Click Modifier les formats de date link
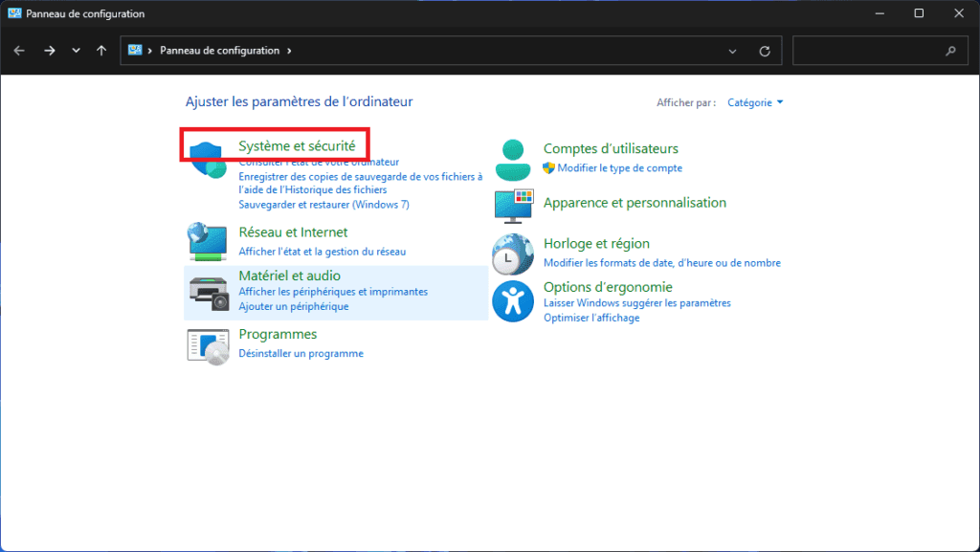The image size is (980, 552). click(x=662, y=263)
